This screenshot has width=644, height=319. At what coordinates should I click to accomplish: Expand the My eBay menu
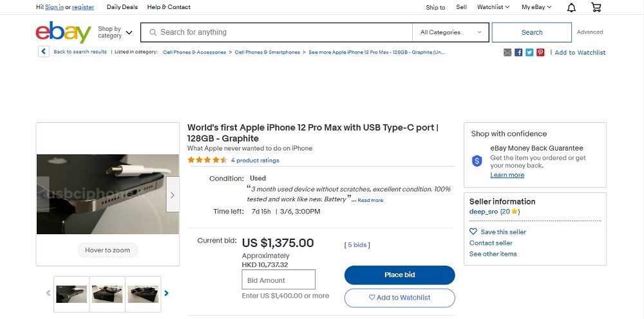pyautogui.click(x=536, y=7)
